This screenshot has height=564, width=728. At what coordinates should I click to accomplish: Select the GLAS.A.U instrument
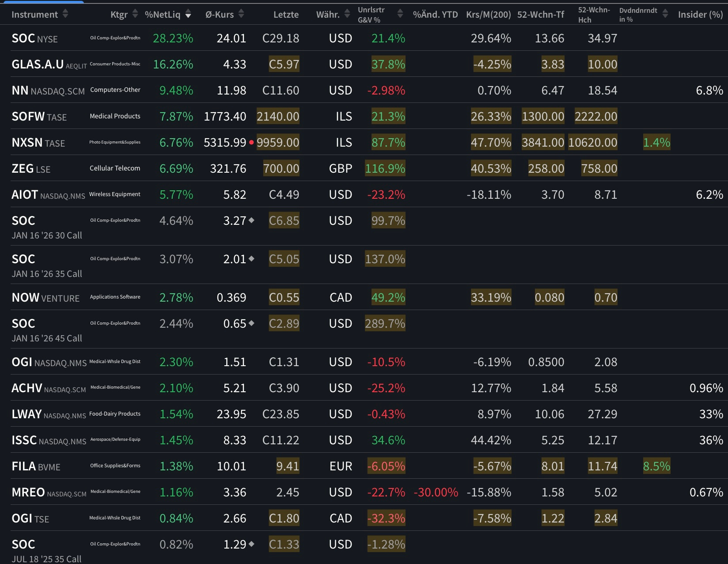tap(49, 64)
